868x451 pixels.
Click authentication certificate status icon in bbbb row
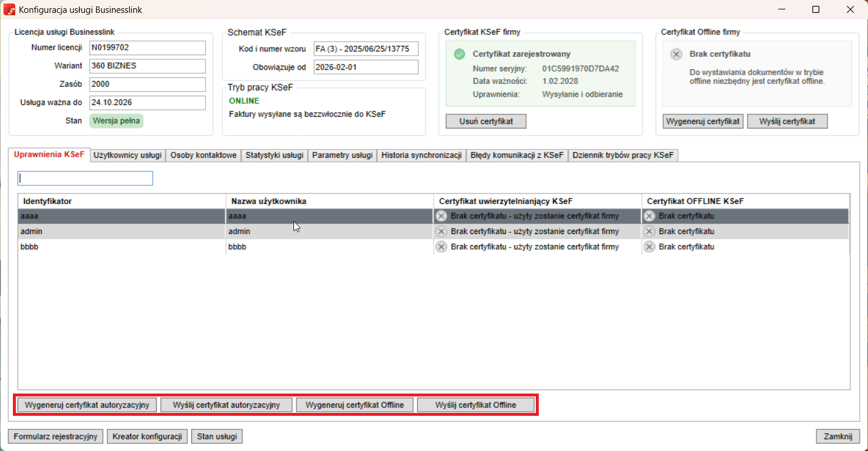(441, 247)
